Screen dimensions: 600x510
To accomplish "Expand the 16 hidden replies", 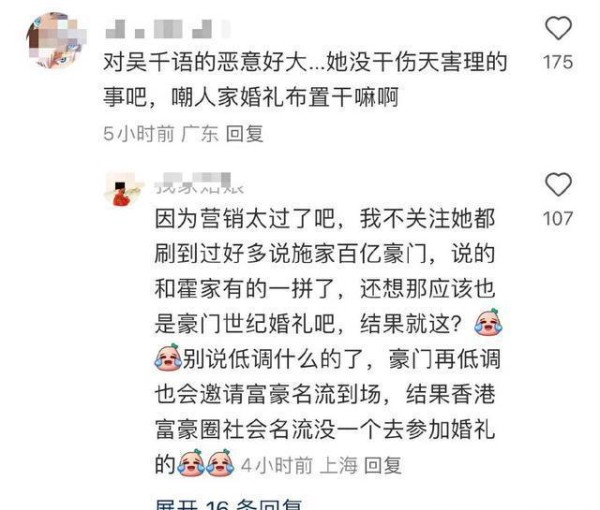I will pyautogui.click(x=229, y=504).
